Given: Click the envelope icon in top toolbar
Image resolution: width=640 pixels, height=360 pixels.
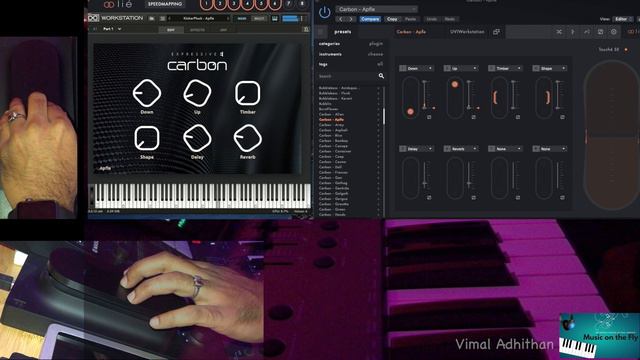Looking at the screenshot, I should click(587, 32).
